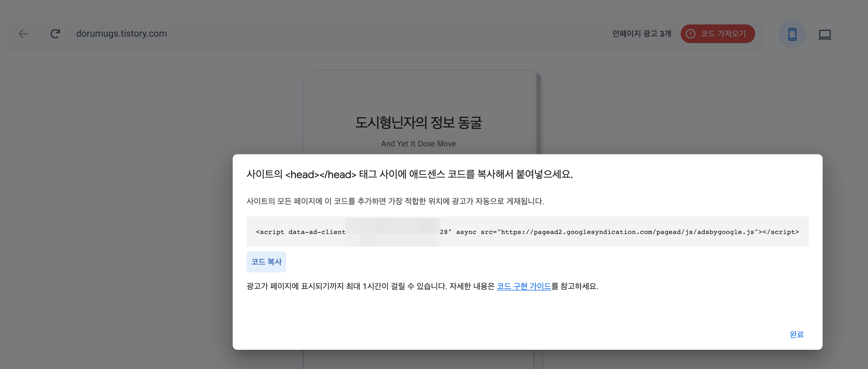Click the 코드 복사 button
868x369 pixels.
click(266, 262)
